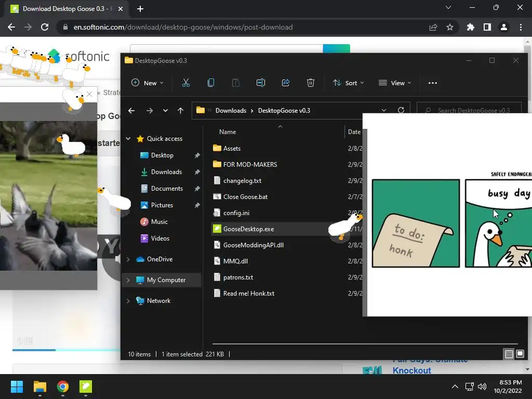
Task: Expand Network tree node
Action: coord(128,301)
